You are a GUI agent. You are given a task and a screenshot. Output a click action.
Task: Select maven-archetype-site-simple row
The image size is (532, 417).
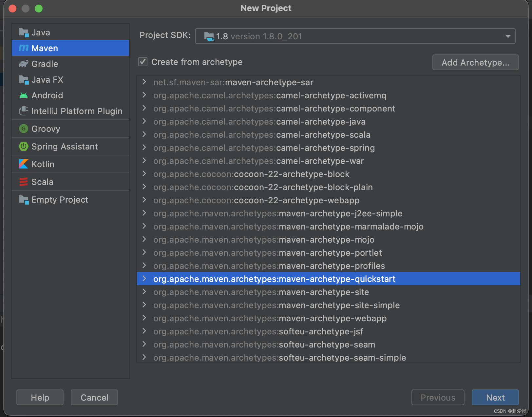[x=328, y=305]
